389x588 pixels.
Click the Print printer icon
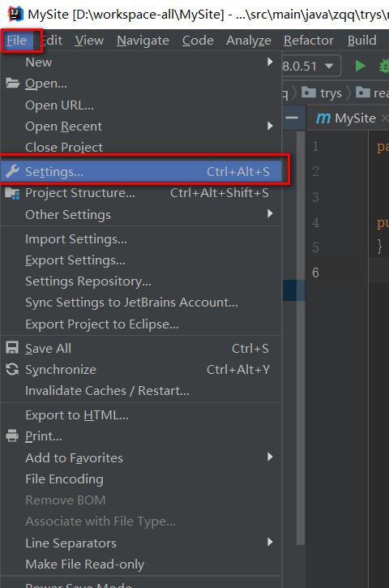pos(12,436)
